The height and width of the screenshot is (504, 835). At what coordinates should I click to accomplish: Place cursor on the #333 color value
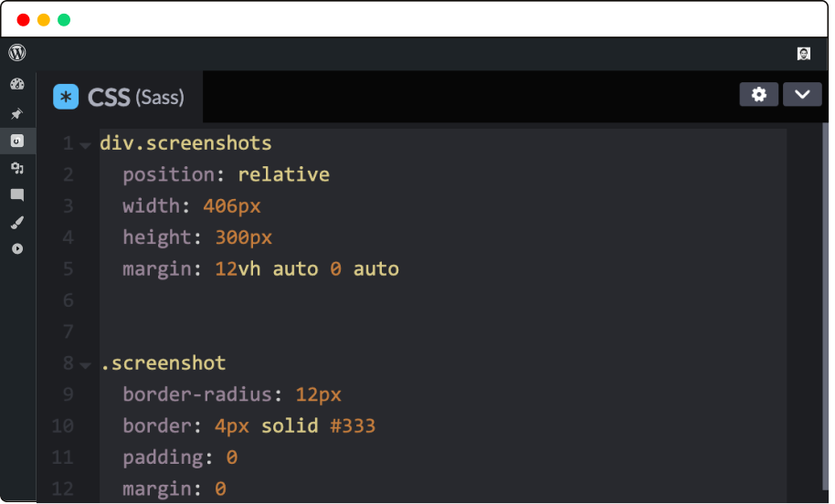(352, 426)
